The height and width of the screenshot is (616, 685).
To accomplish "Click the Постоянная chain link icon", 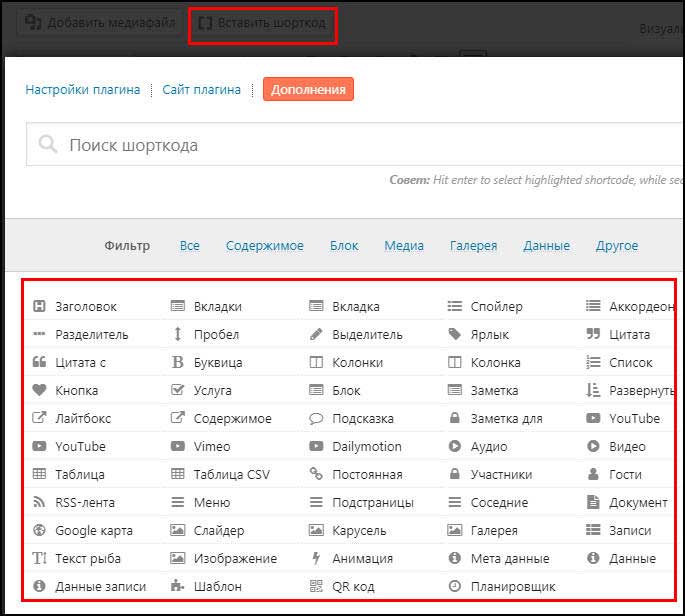I will 316,474.
